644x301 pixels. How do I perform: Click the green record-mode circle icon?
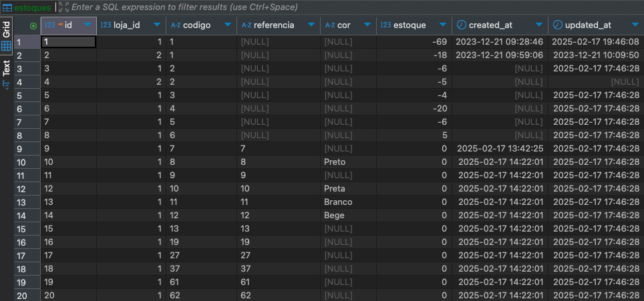[33, 25]
